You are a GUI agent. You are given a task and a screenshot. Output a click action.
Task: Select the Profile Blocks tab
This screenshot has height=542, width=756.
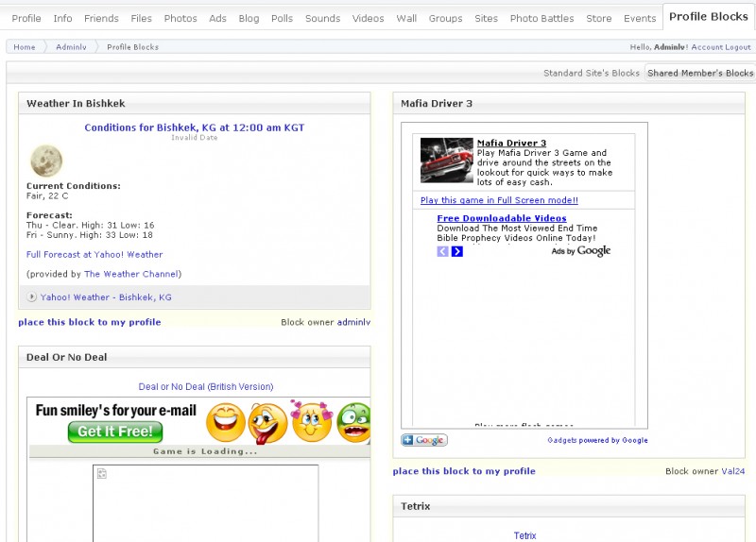[709, 17]
